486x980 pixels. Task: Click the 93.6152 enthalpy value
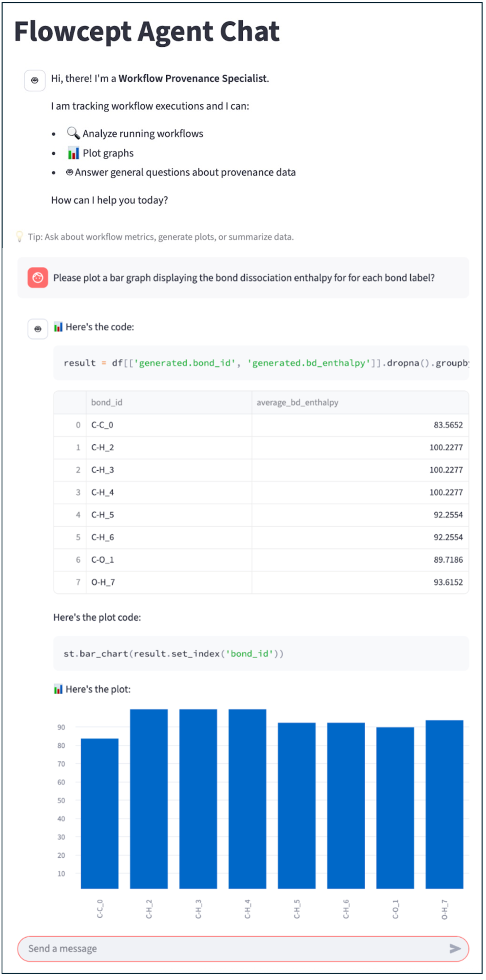(448, 582)
